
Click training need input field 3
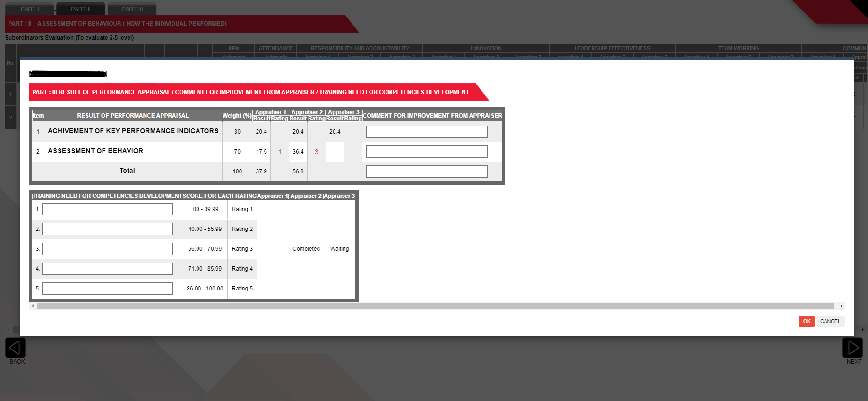tap(107, 249)
